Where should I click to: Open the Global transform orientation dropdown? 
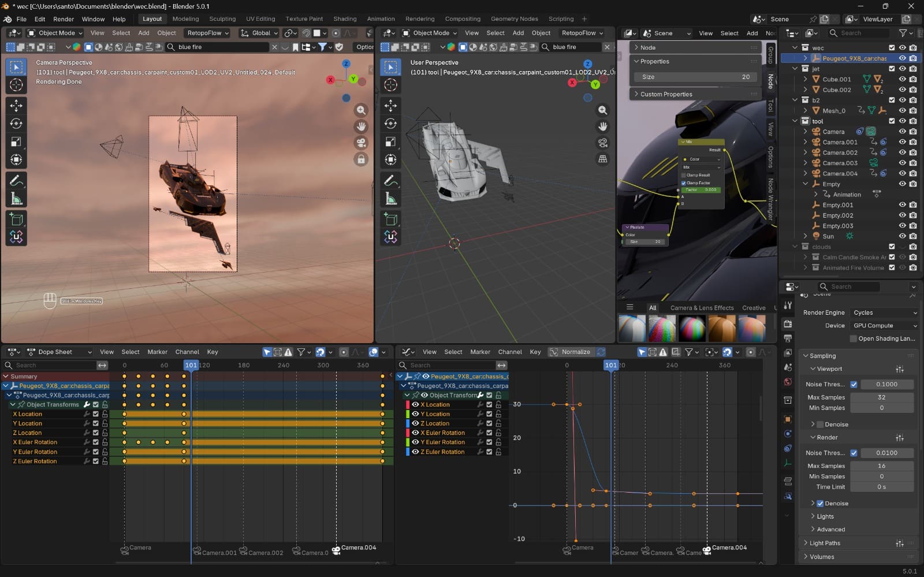click(259, 33)
